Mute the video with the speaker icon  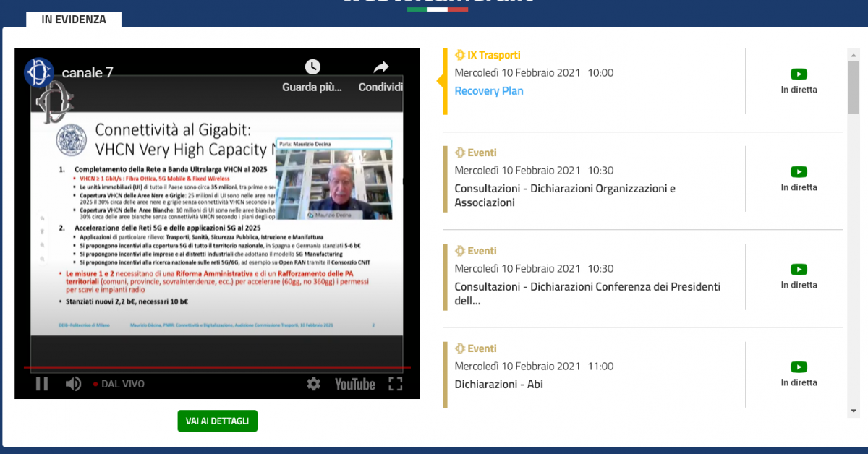click(73, 384)
